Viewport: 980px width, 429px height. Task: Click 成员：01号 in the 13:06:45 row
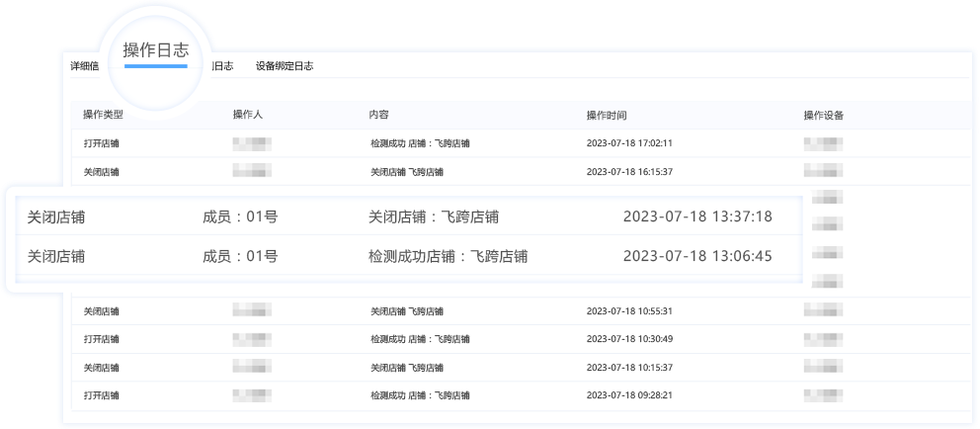pyautogui.click(x=240, y=257)
